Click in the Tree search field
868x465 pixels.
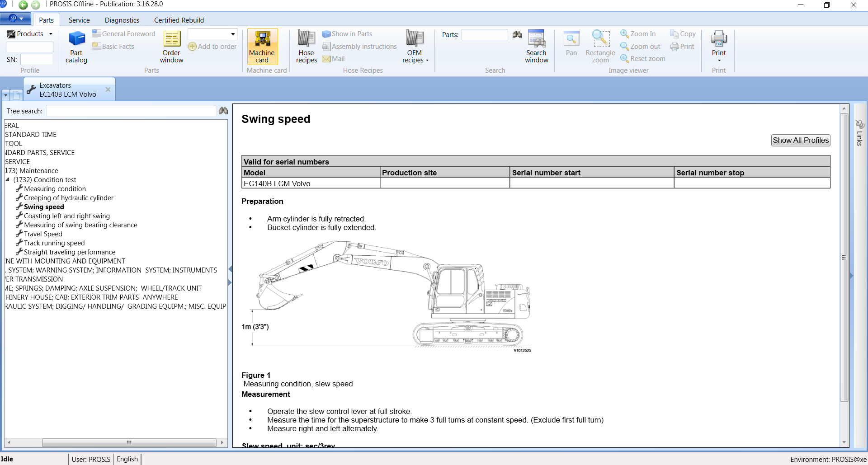131,111
